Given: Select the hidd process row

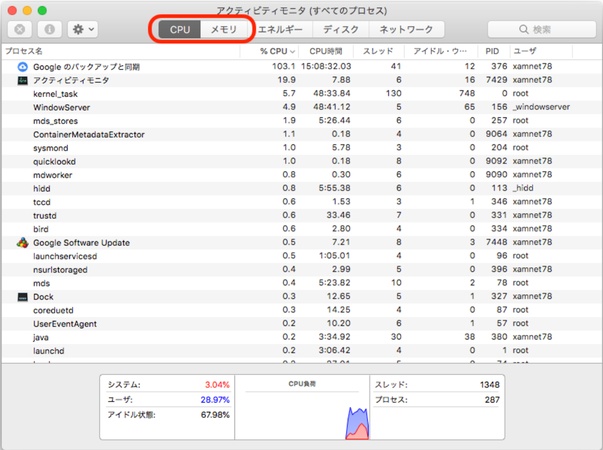Looking at the screenshot, I should click(302, 188).
